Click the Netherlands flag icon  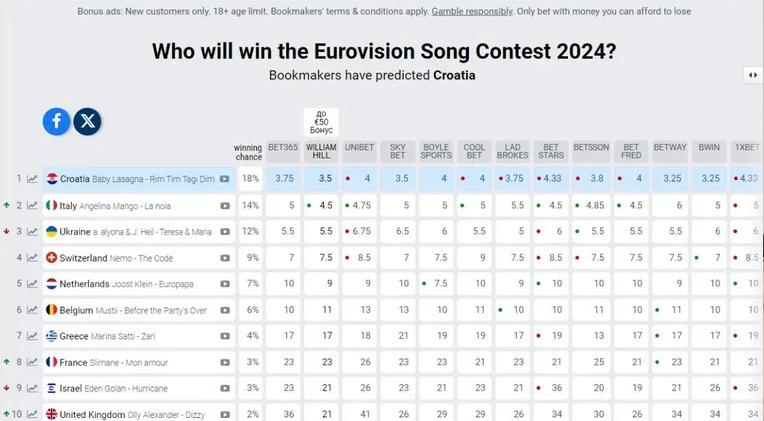[51, 284]
